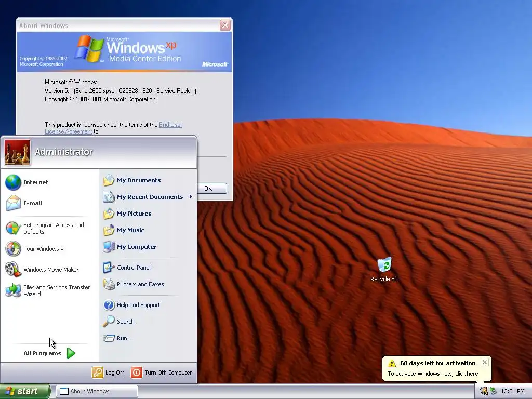The image size is (532, 399).
Task: Select the Internet menu entry text
Action: tap(36, 182)
